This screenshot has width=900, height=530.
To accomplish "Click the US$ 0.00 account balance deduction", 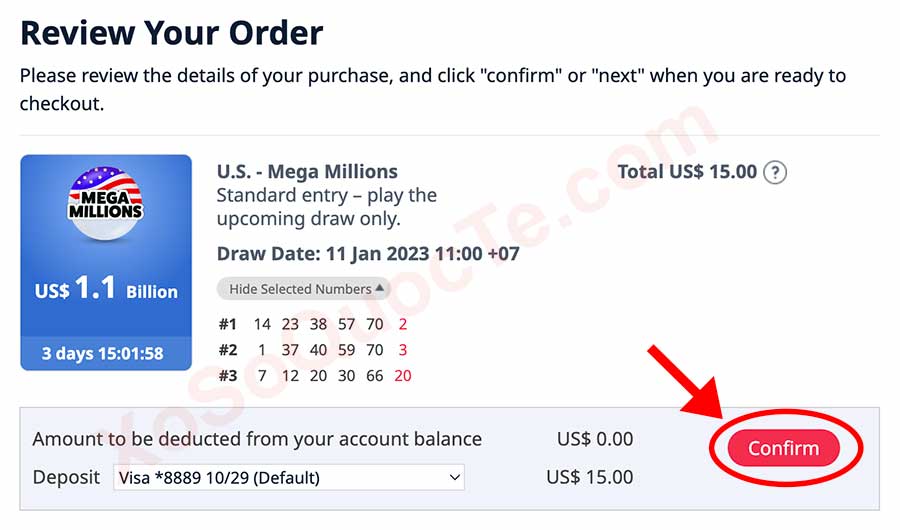I will pyautogui.click(x=595, y=439).
